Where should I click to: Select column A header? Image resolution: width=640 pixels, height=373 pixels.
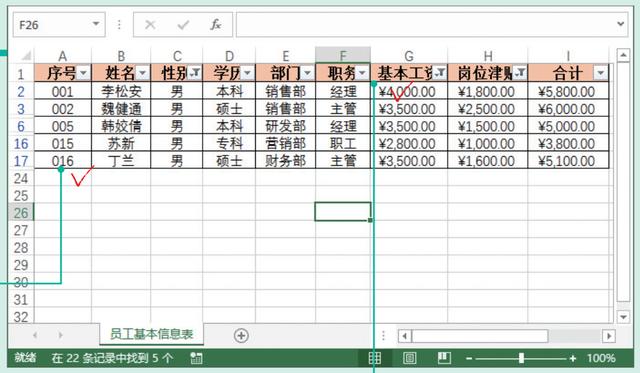click(x=62, y=56)
